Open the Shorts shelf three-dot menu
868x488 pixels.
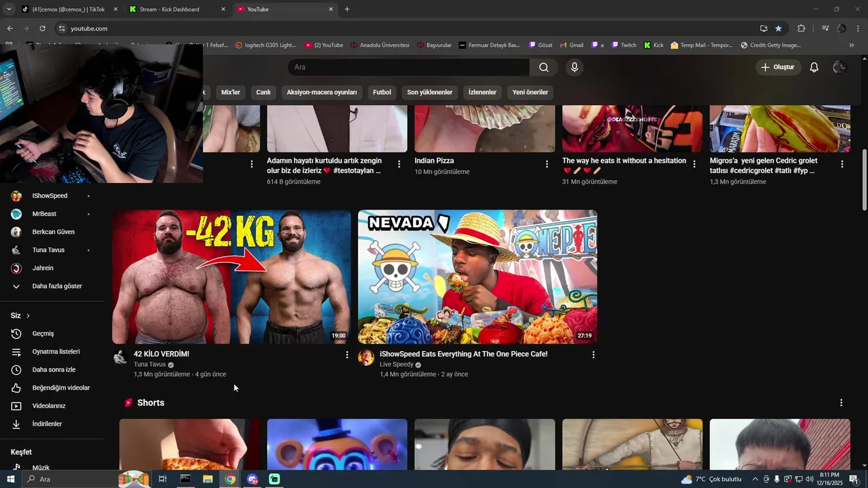[x=841, y=403]
